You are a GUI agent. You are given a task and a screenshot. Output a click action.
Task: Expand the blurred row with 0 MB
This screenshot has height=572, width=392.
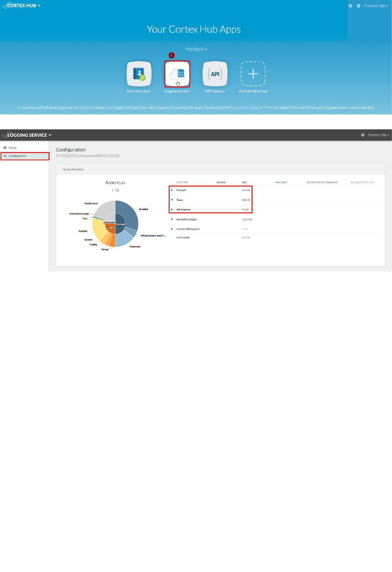pyautogui.click(x=172, y=229)
